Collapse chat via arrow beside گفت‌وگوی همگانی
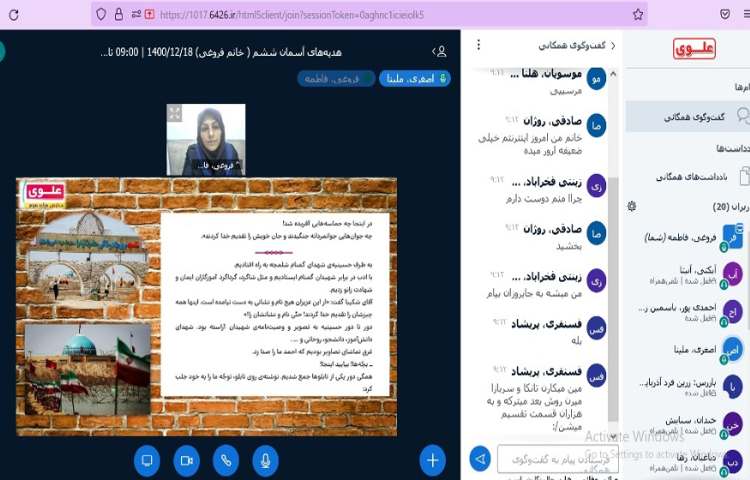Viewport: 750px width, 480px height. pos(613,46)
